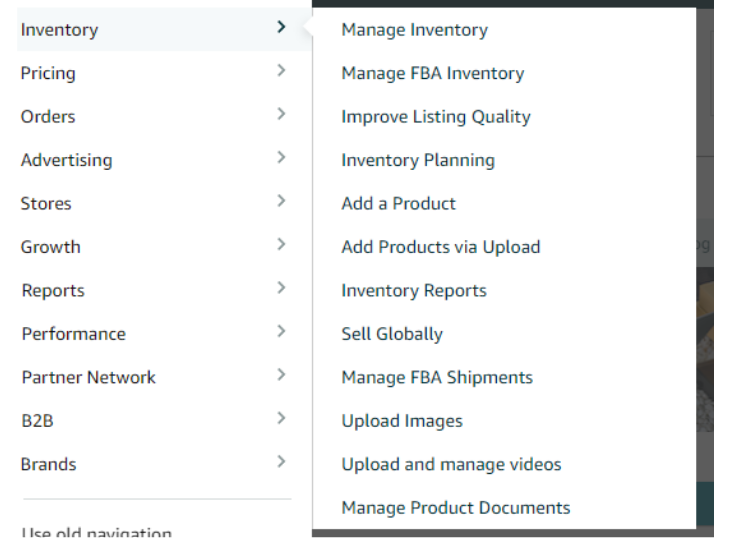The image size is (737, 550).
Task: Expand the chevron next to Stores
Action: point(281,201)
